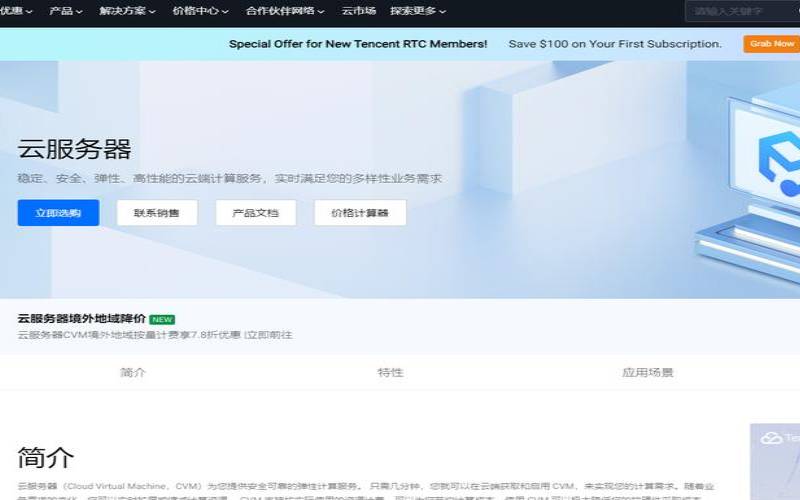The width and height of the screenshot is (800, 500).
Task: Click the Save $100 subscription text
Action: point(615,44)
